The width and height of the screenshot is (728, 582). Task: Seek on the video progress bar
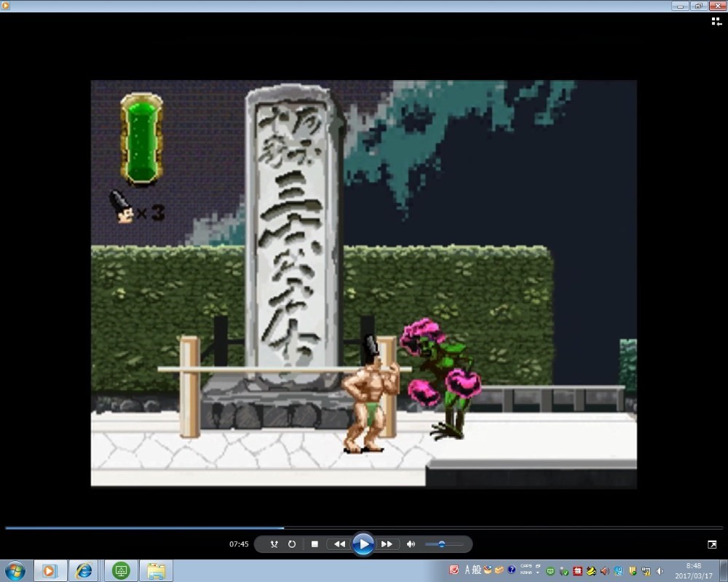coord(364,527)
